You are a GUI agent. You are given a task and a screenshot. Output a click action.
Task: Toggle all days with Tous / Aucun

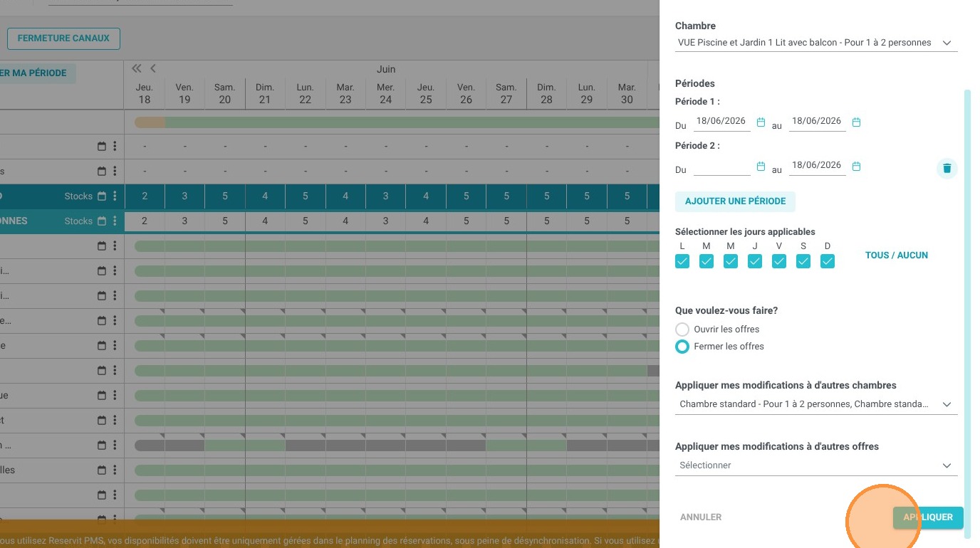896,255
